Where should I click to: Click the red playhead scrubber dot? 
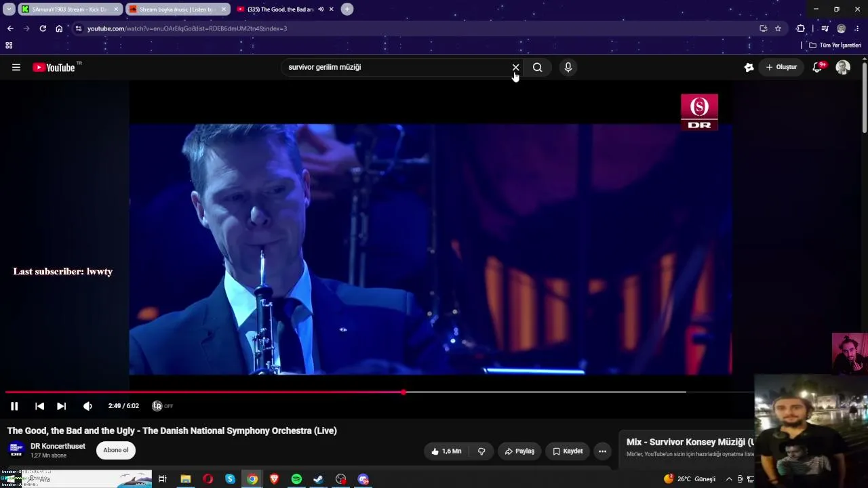403,392
